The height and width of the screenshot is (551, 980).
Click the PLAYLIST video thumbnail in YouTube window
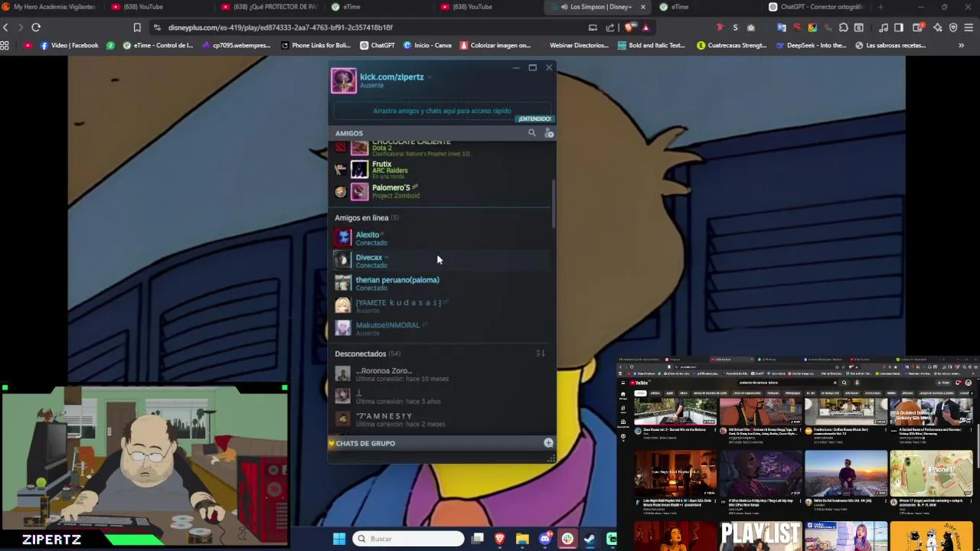click(760, 536)
